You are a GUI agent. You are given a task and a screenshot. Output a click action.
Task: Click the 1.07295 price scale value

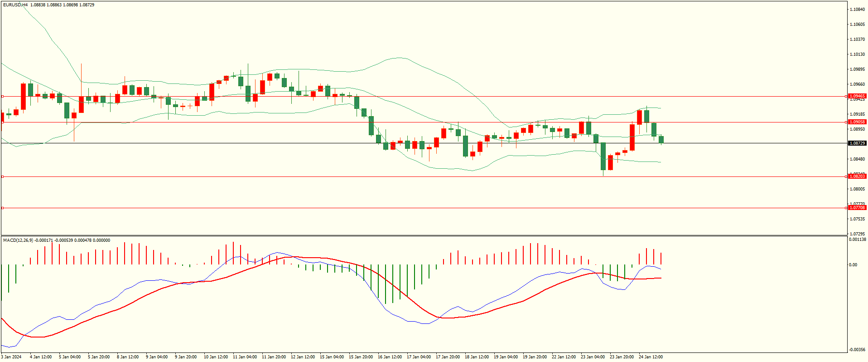coord(857,234)
